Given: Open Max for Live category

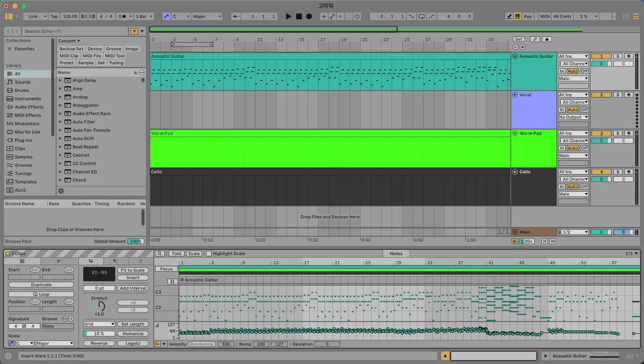Looking at the screenshot, I should pos(27,132).
